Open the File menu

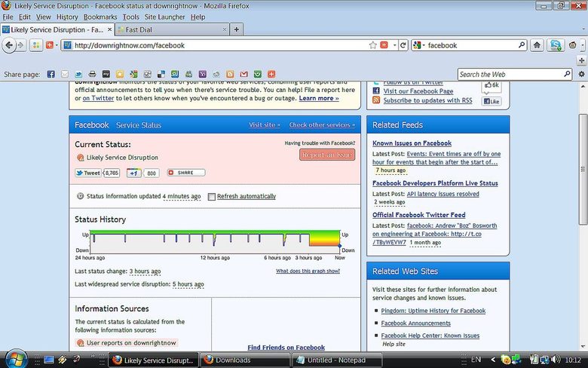(8, 17)
